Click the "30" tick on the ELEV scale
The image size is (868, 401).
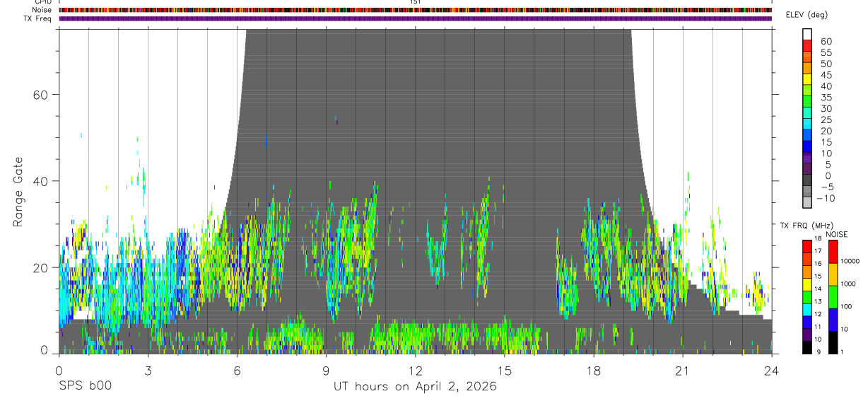pyautogui.click(x=826, y=109)
